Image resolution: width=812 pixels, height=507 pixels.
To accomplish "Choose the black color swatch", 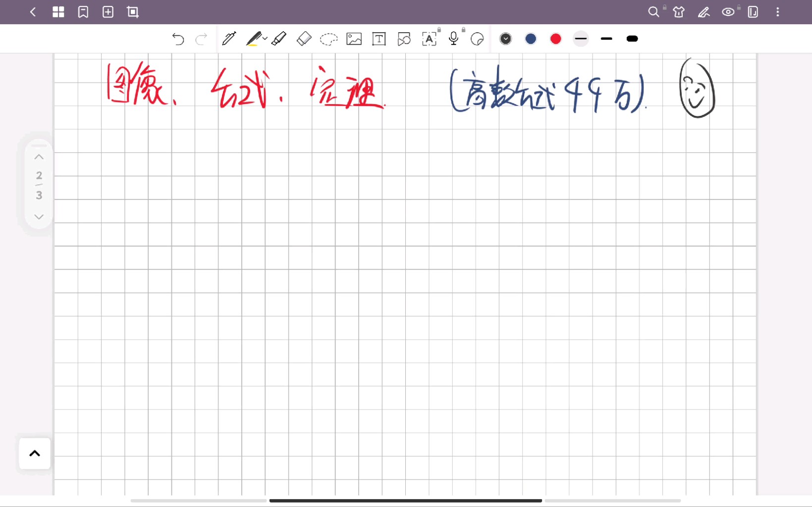I will tap(506, 39).
